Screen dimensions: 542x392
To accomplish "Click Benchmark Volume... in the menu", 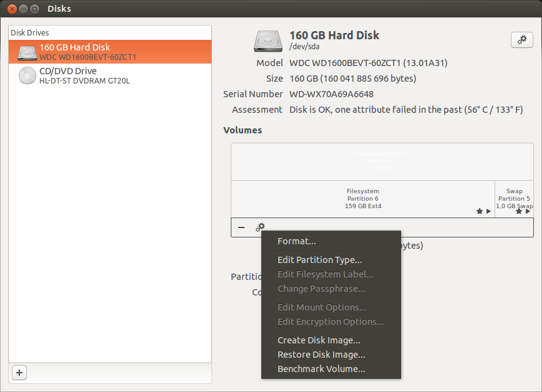I will (321, 369).
